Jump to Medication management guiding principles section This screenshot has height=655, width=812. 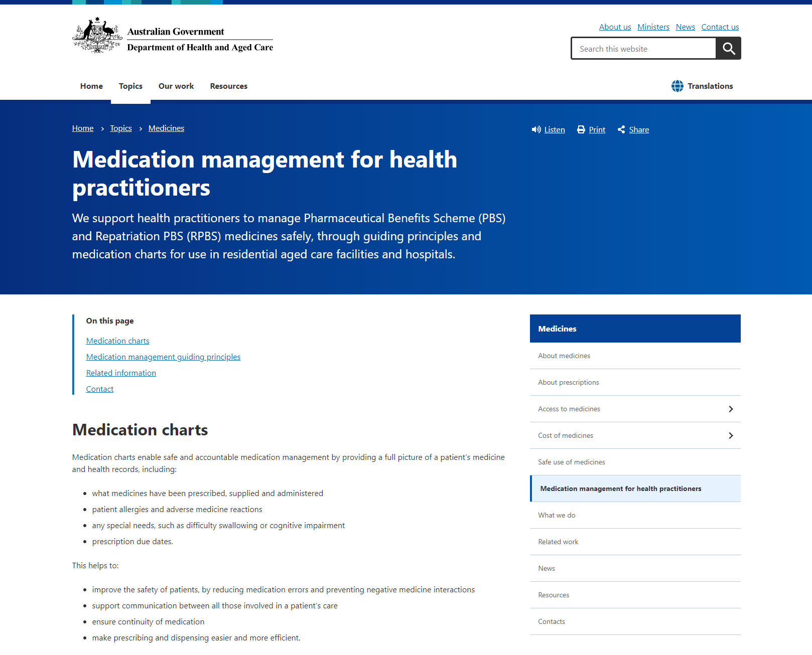pyautogui.click(x=163, y=357)
